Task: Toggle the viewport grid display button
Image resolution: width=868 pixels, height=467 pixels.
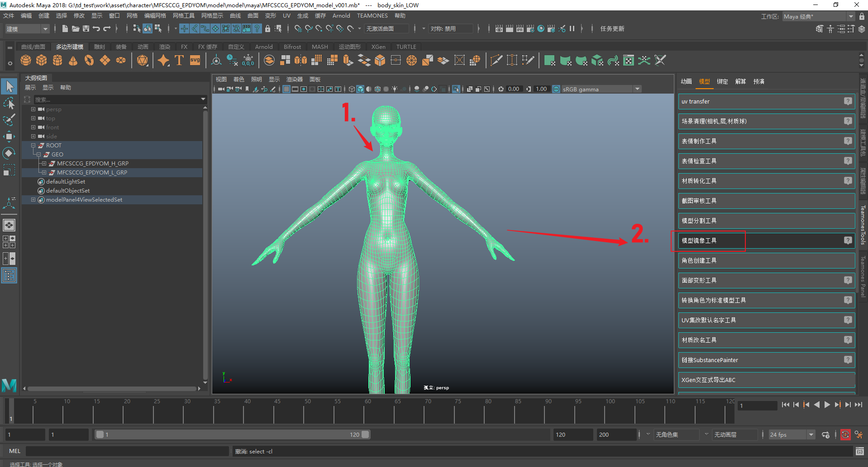Action: (286, 89)
